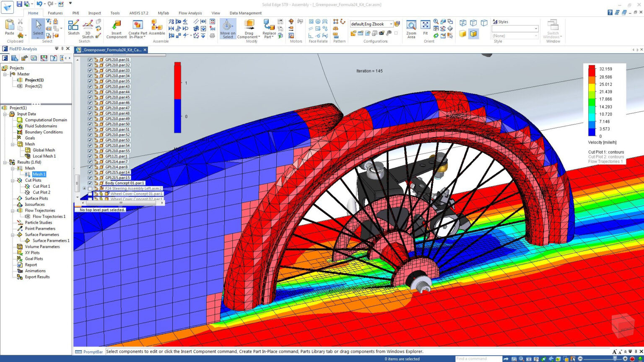The width and height of the screenshot is (644, 362).
Task: Expand the F24 Steering Assembly Left node
Action: (x=84, y=188)
